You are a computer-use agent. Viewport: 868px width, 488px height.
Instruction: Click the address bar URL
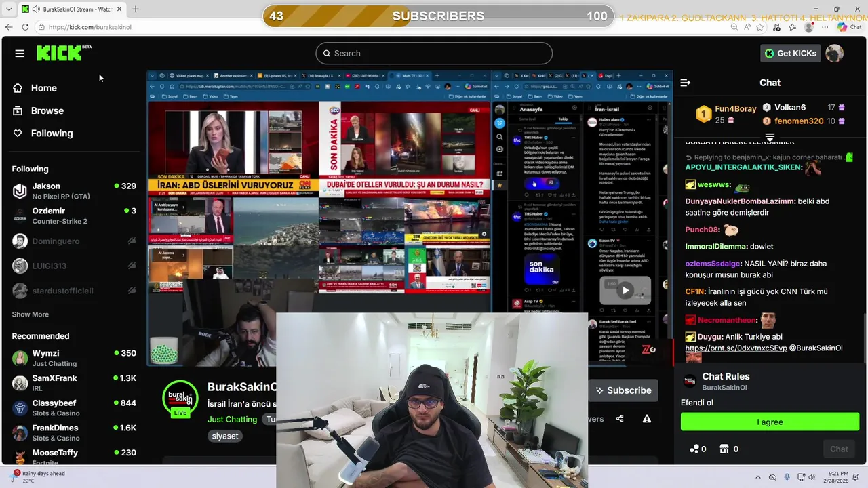click(90, 27)
